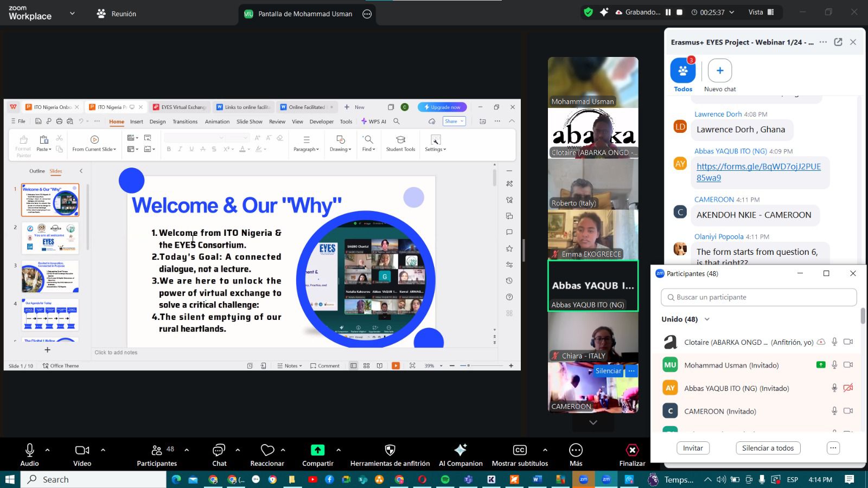Click the Compartir screen share icon
The image size is (868, 488).
317,450
